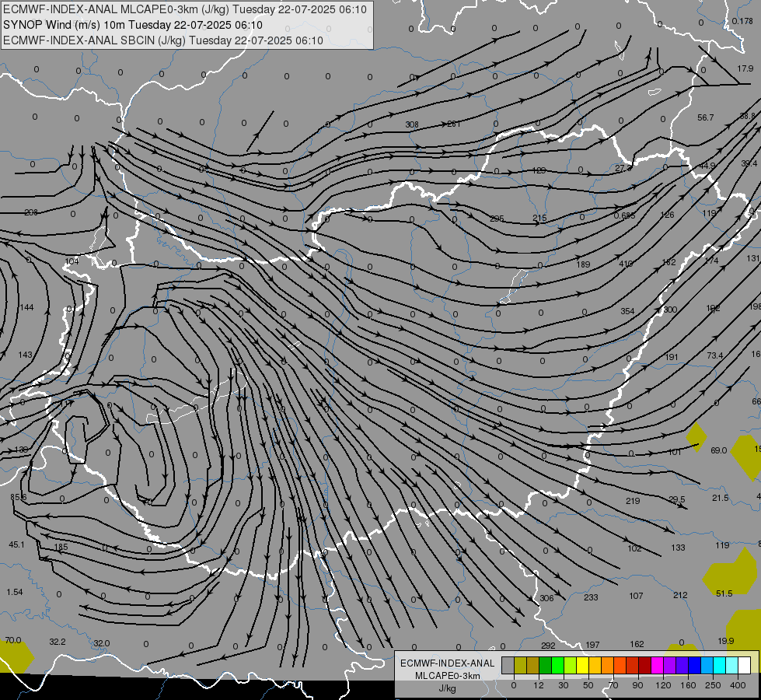Click the 354 data value

627,311
